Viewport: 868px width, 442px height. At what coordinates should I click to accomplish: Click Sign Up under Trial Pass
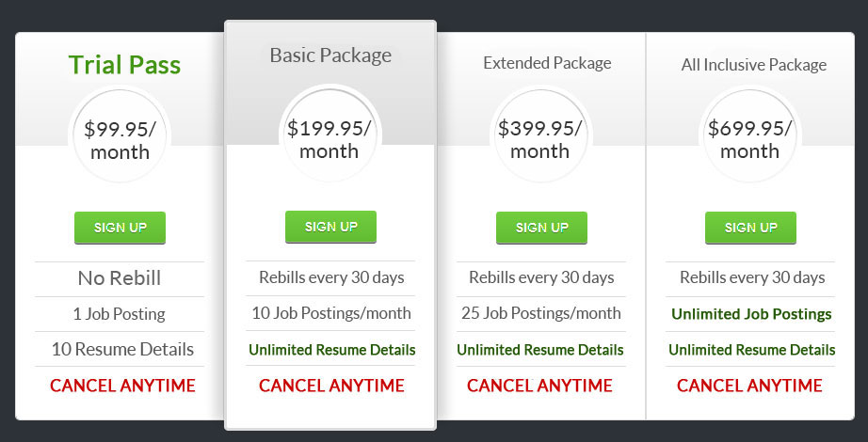pos(120,228)
